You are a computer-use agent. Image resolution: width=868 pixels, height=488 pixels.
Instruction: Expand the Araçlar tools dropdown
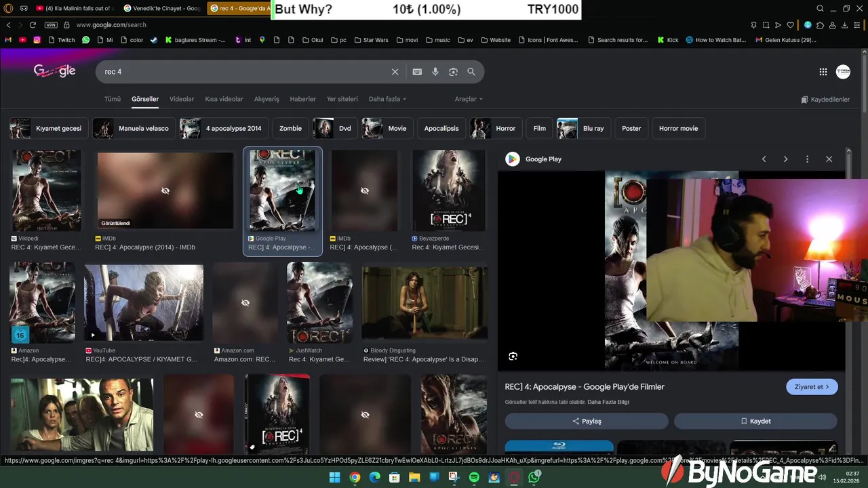(x=469, y=99)
